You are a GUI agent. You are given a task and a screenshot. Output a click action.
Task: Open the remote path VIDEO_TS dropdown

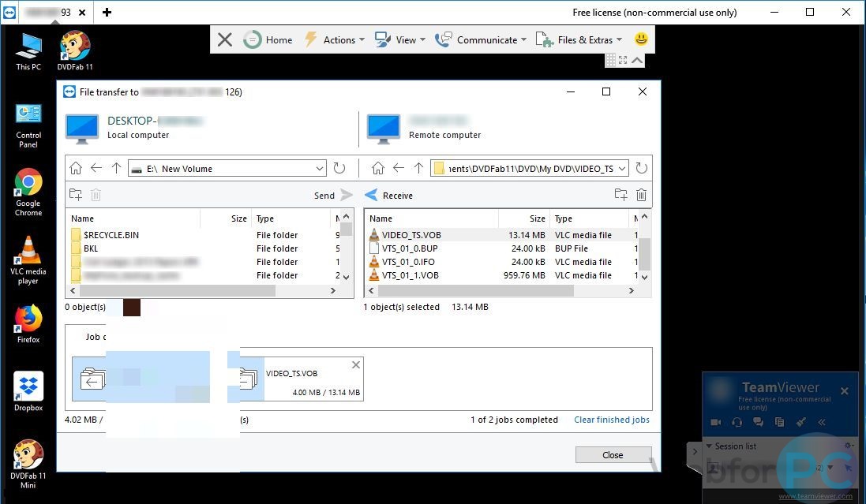click(622, 168)
